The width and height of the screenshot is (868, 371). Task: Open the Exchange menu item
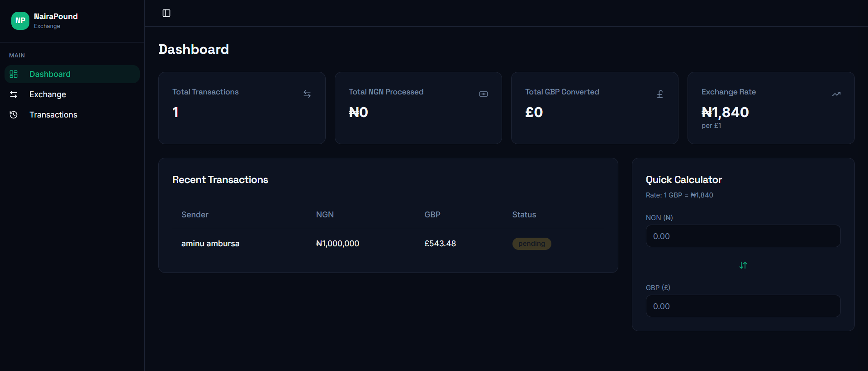(x=72, y=94)
